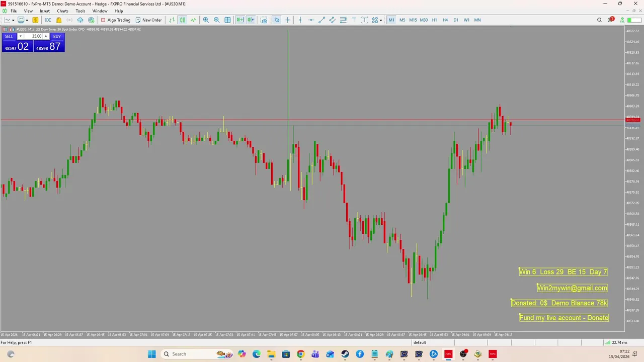Click the 22.74 ms connection status
Image resolution: width=644 pixels, height=362 pixels.
click(616, 342)
